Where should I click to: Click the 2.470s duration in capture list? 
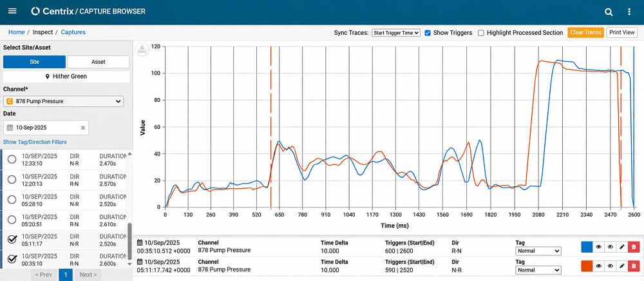(108, 164)
